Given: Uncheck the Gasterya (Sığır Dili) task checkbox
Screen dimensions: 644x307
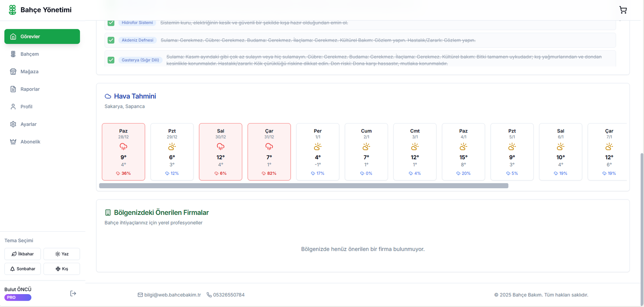Looking at the screenshot, I should click(111, 60).
